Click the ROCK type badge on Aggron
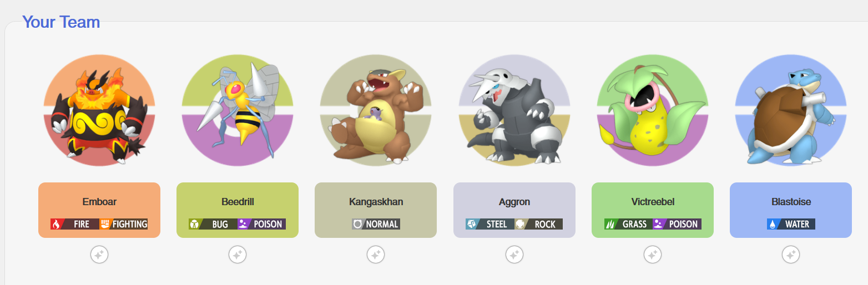 click(539, 224)
